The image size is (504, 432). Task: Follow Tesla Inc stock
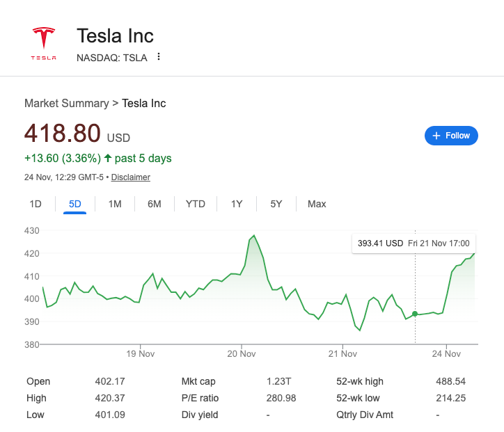pos(451,136)
